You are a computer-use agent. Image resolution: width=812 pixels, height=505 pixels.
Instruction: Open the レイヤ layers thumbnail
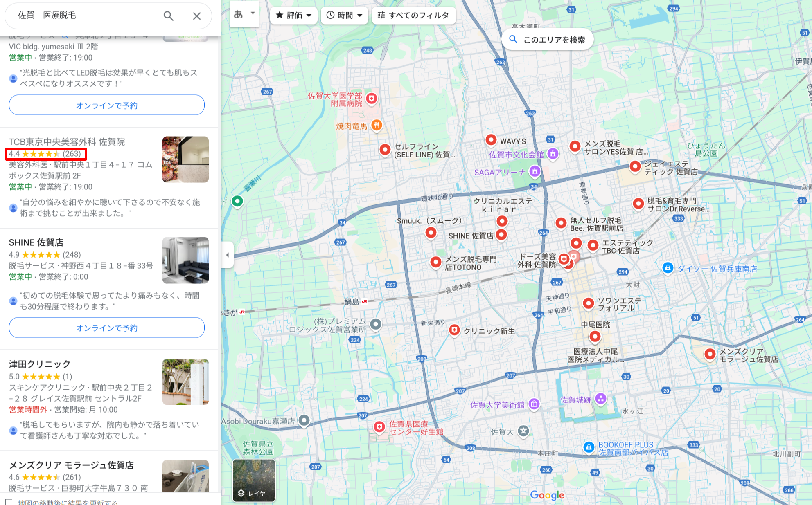(x=254, y=480)
